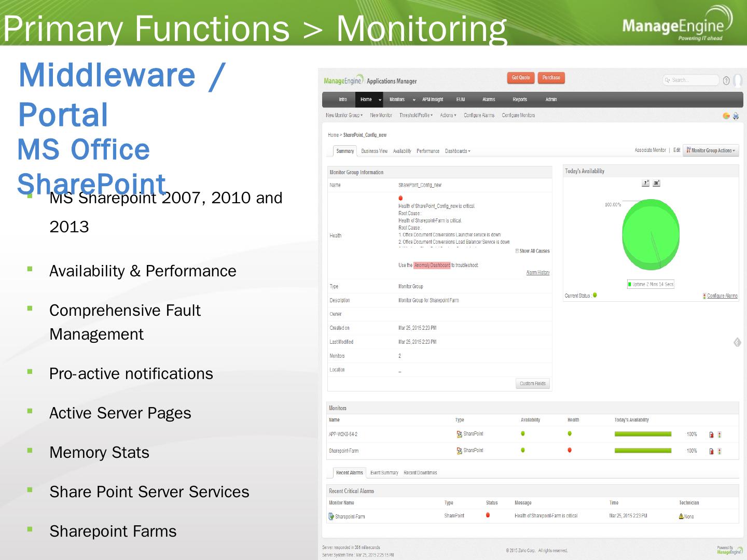Click the warning icon beside None technician
This screenshot has height=560, width=747.
(681, 516)
